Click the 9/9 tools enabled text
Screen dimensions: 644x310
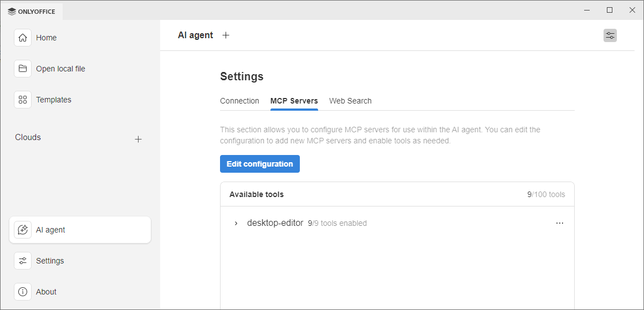tap(337, 224)
